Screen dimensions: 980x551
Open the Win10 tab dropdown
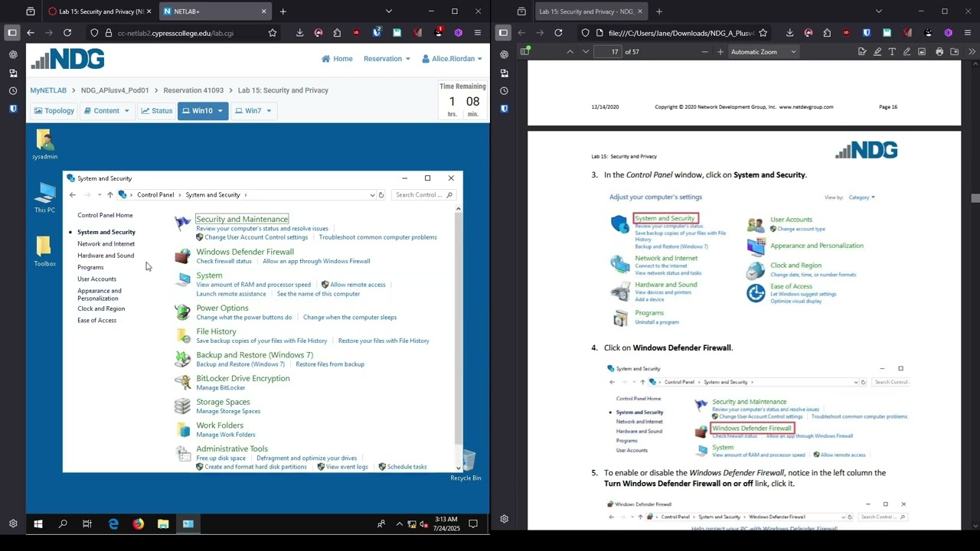pos(220,111)
